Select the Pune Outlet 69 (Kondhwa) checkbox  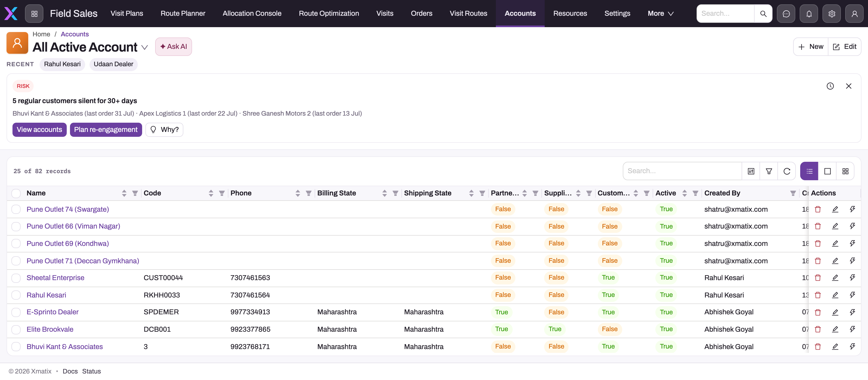(16, 243)
